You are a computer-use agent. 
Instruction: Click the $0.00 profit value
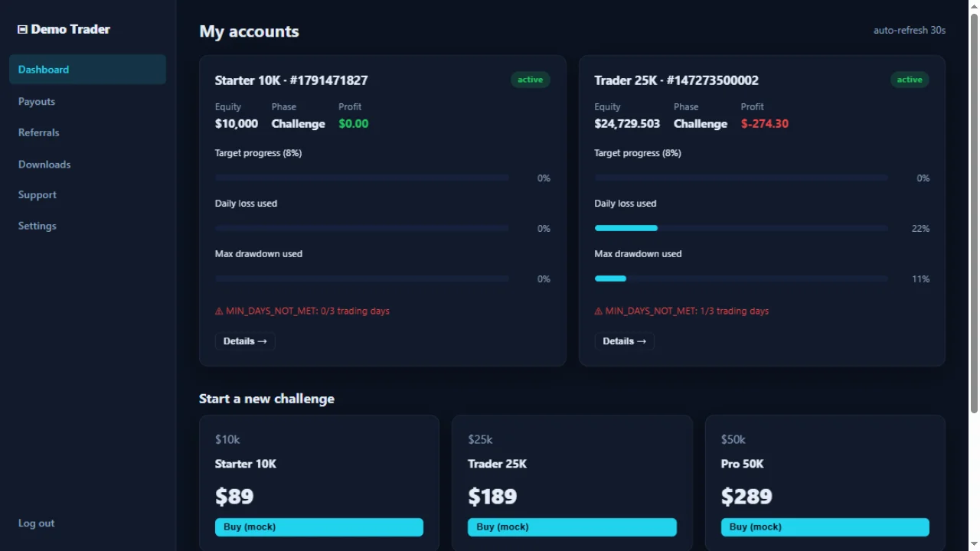(x=354, y=124)
